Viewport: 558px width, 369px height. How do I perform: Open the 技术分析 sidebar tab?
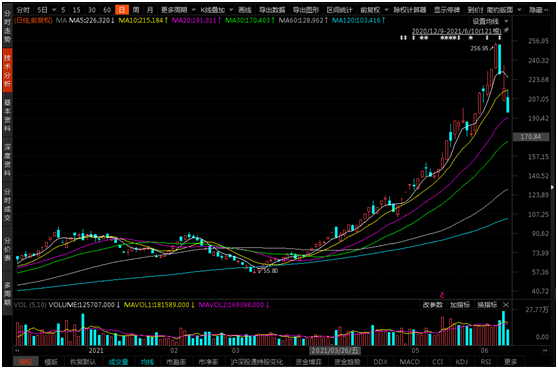coord(7,70)
